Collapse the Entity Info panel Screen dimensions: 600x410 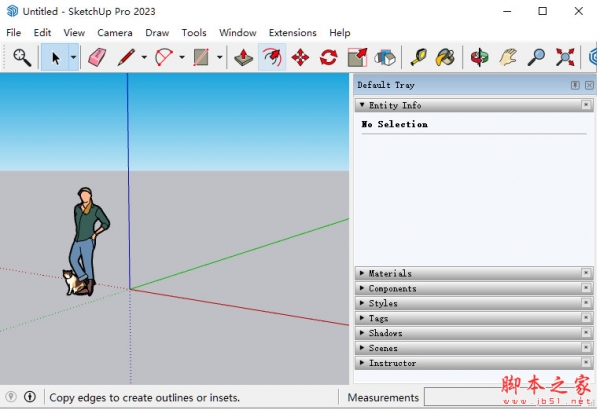[362, 105]
